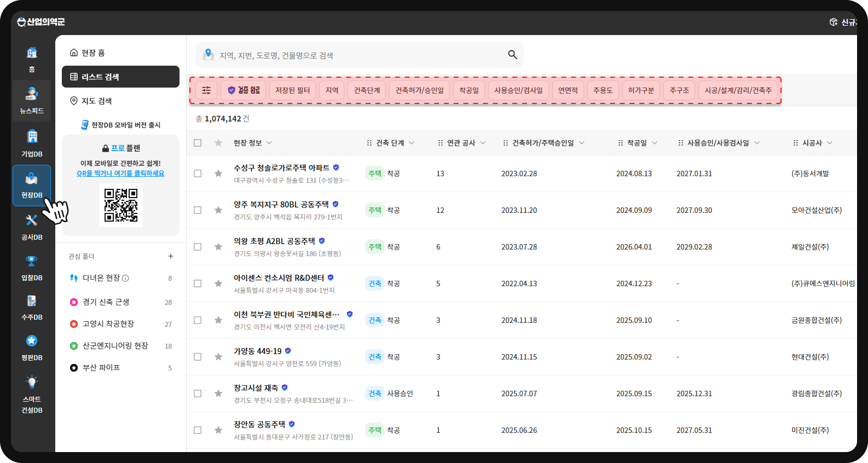The width and height of the screenshot is (868, 463).
Task: Open the 현장DB 모바일 버전 출시 notice
Action: click(x=121, y=125)
